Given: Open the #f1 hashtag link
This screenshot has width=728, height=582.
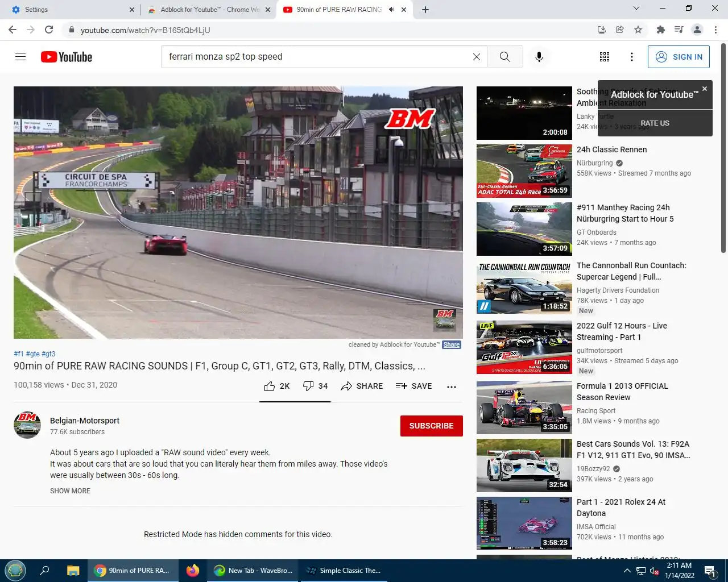Looking at the screenshot, I should (19, 354).
